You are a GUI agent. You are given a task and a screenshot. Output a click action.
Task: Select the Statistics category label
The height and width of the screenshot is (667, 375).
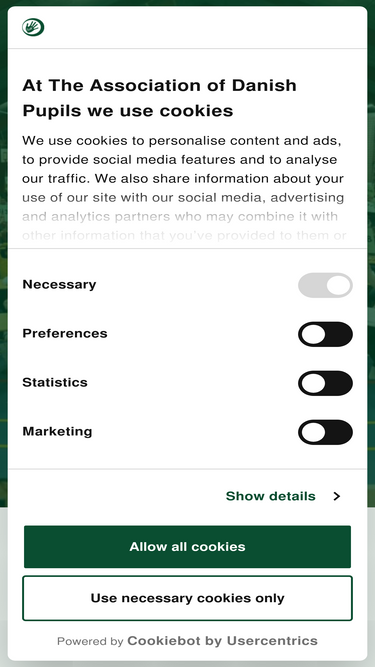55,382
